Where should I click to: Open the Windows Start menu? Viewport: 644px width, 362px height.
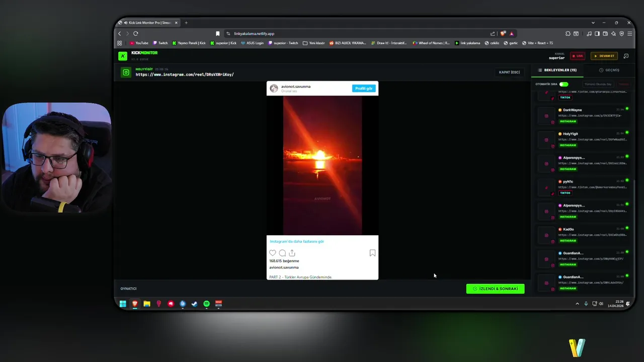point(123,304)
